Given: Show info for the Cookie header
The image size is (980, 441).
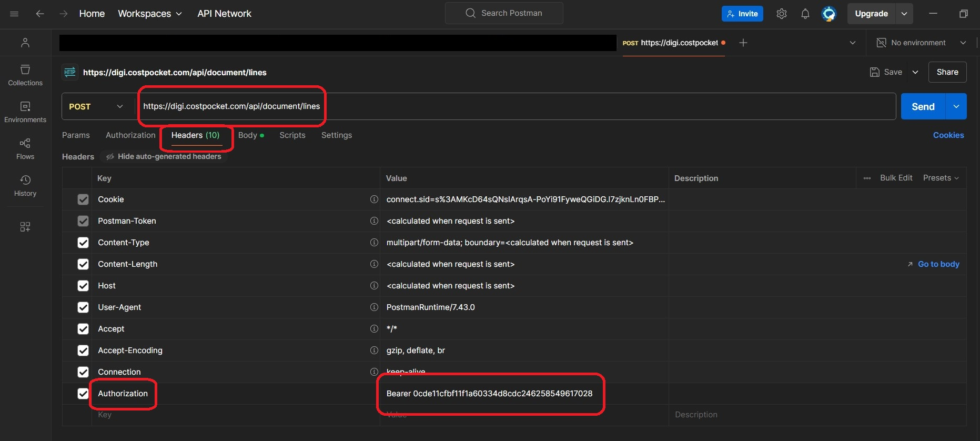Looking at the screenshot, I should pos(374,199).
